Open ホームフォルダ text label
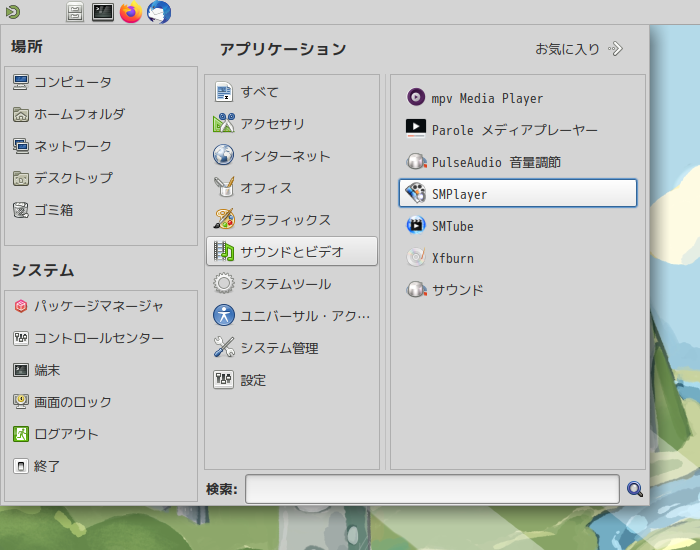 click(80, 114)
